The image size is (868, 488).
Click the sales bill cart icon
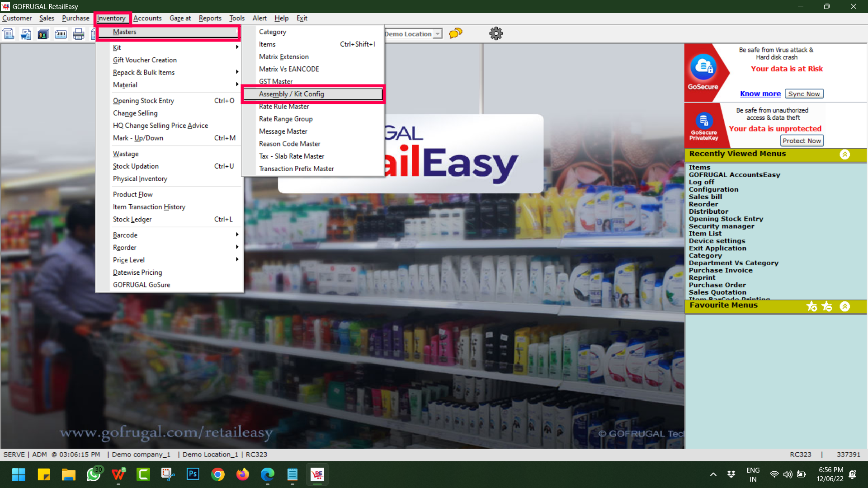coord(26,34)
